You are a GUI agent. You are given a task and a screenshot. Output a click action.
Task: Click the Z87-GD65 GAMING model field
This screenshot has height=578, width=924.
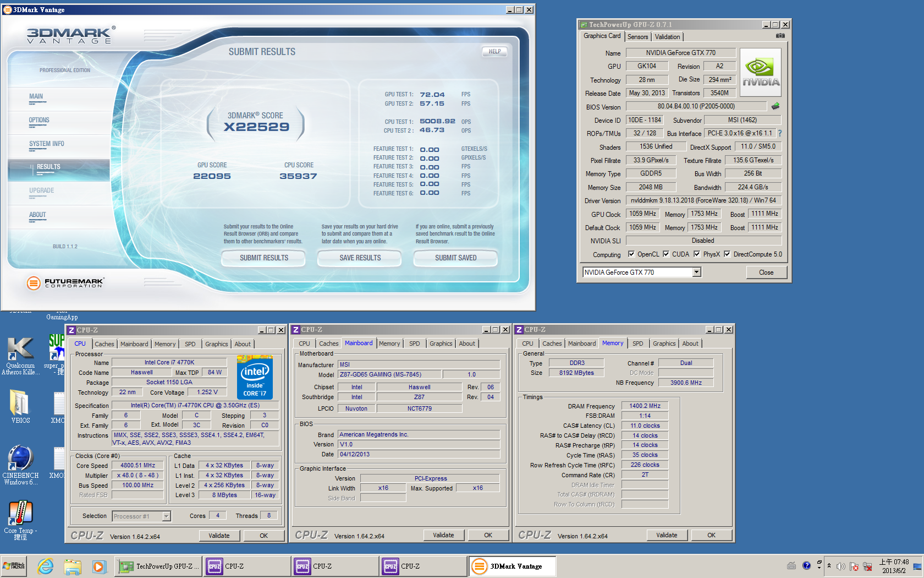[389, 374]
